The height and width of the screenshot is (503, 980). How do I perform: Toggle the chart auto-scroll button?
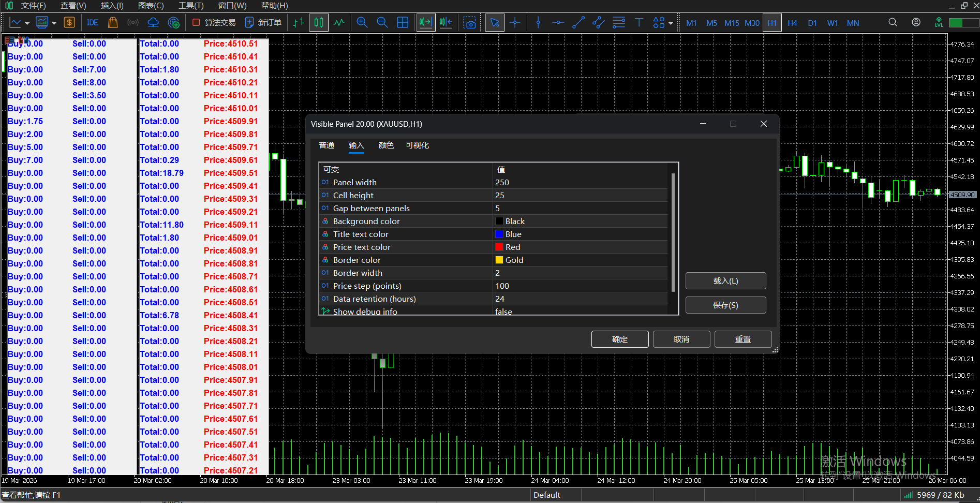click(x=425, y=23)
